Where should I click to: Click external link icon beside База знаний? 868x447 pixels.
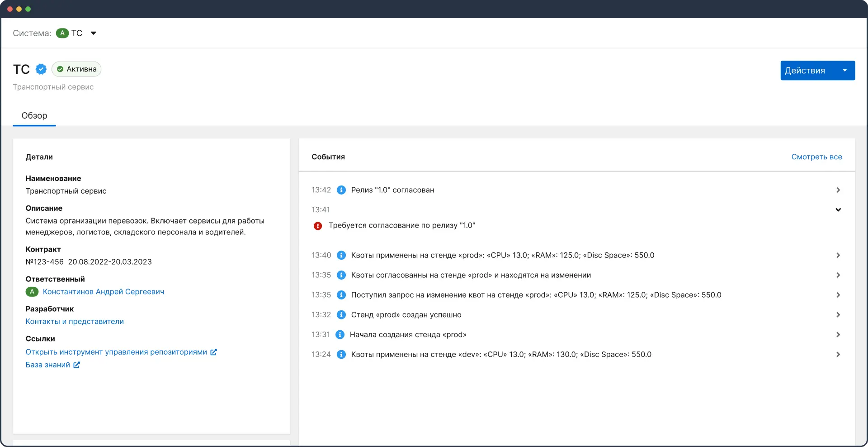coord(77,365)
